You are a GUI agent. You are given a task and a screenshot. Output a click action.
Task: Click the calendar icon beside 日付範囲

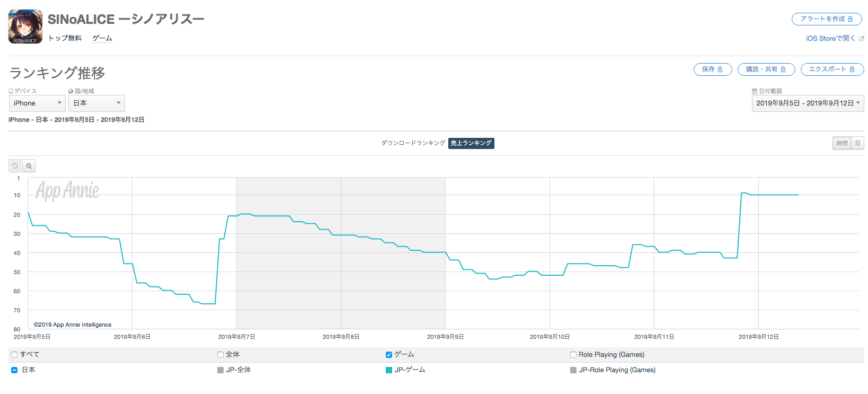(755, 91)
